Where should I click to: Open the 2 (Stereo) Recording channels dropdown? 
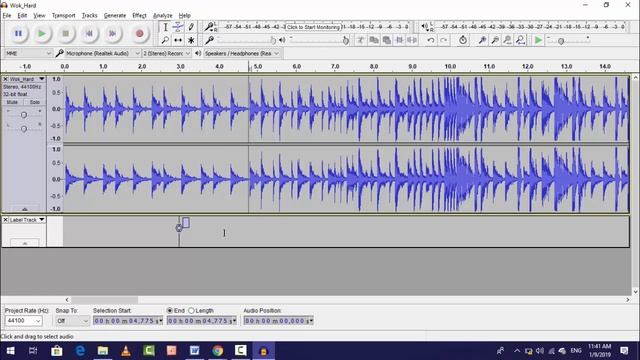pyautogui.click(x=167, y=53)
